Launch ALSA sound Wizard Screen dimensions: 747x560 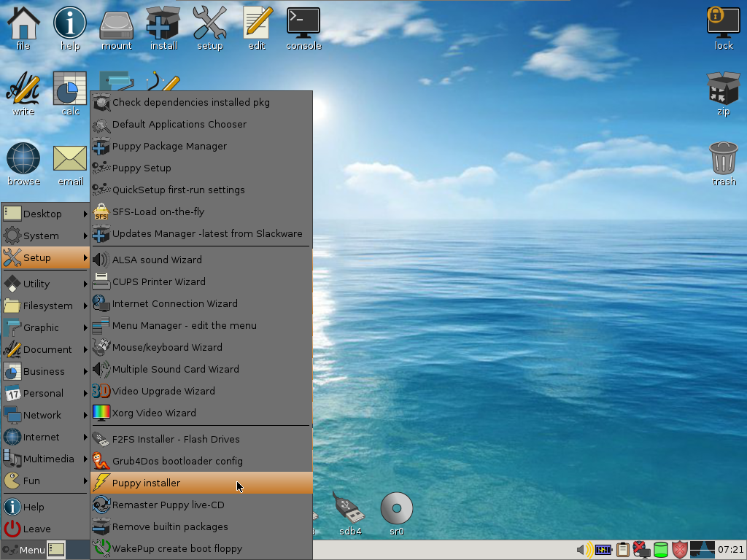click(x=201, y=260)
